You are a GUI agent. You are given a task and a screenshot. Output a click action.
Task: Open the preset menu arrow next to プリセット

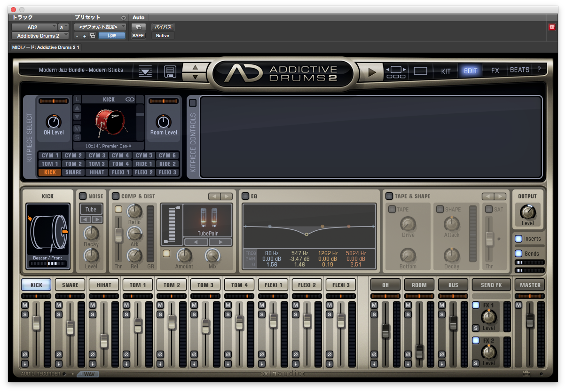tap(124, 18)
